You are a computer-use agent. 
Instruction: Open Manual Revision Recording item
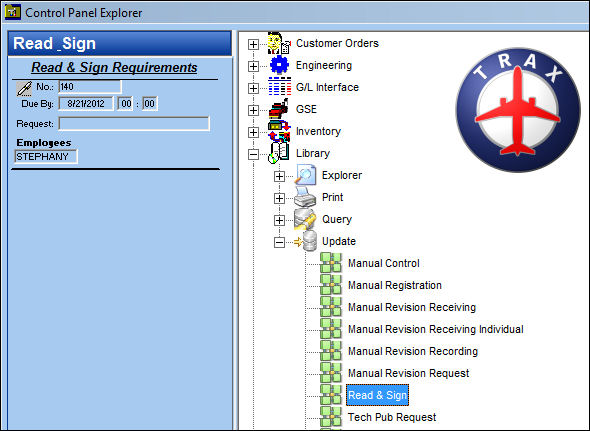point(413,351)
